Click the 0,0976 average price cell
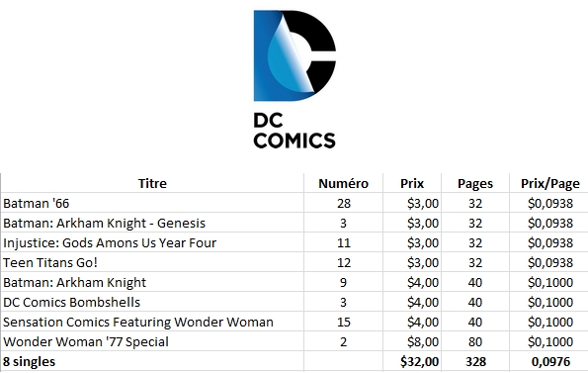 click(x=549, y=361)
